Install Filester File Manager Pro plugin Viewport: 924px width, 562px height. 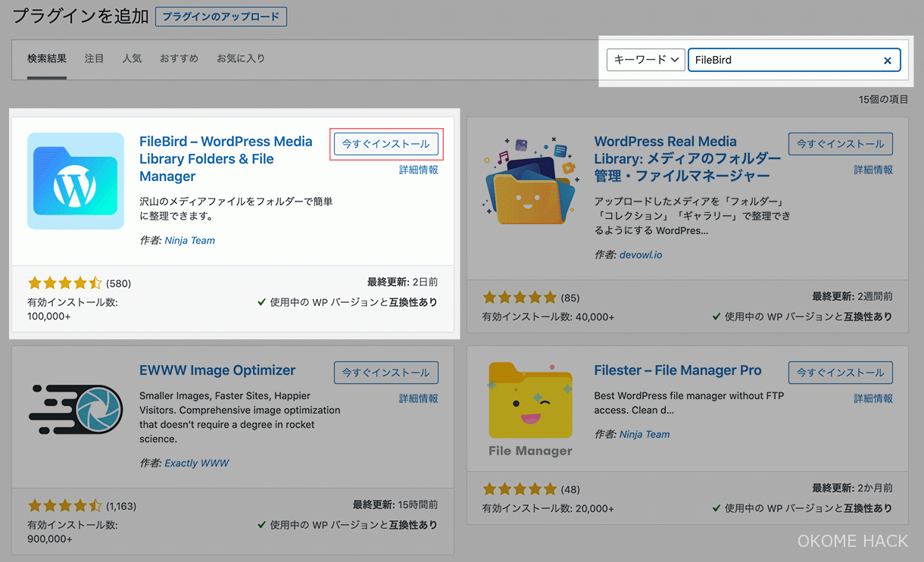[x=841, y=373]
